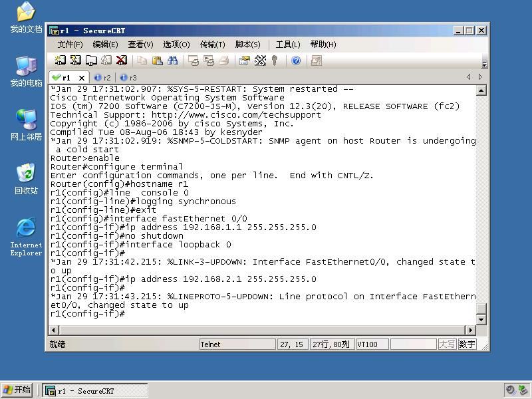The image size is (532, 399).
Task: Click the last toolbar icon after Help
Action: [317, 61]
